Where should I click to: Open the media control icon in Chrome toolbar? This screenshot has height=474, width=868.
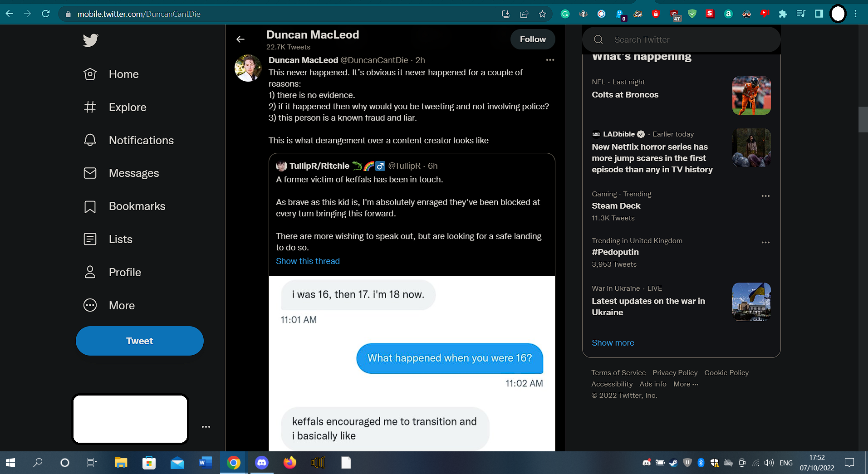tap(801, 14)
